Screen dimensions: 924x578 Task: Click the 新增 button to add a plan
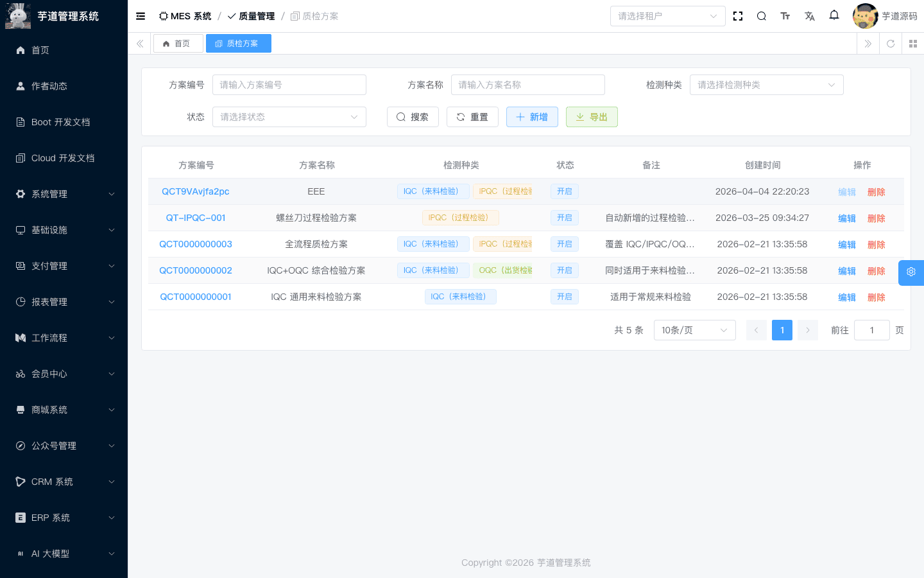coord(532,116)
